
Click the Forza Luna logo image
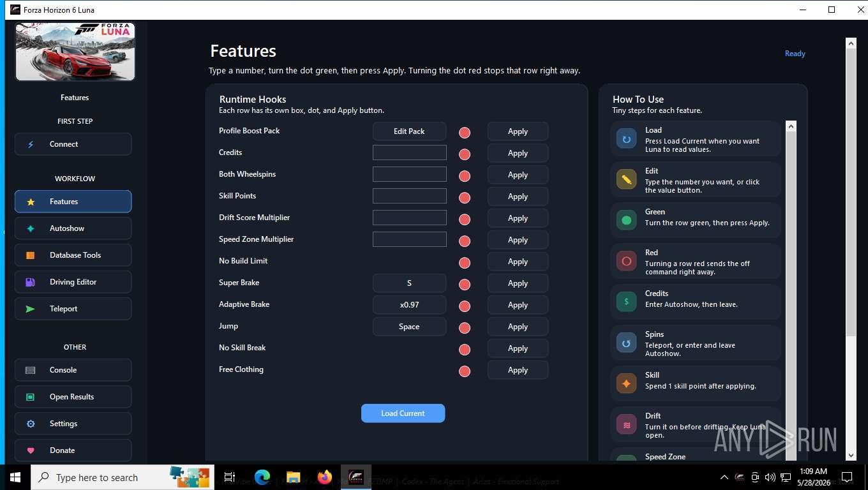point(75,52)
